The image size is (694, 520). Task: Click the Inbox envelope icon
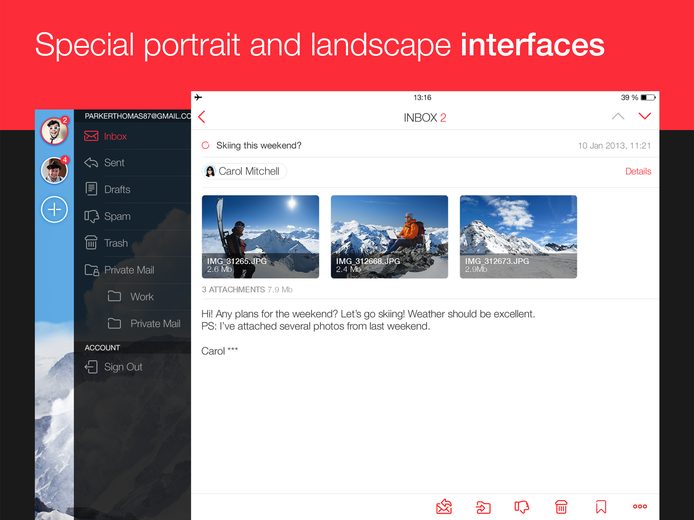[x=91, y=136]
